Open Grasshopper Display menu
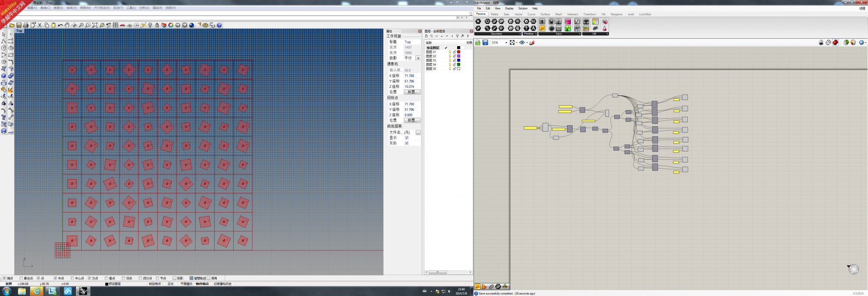Screen dimensions: 868x296 [509, 8]
